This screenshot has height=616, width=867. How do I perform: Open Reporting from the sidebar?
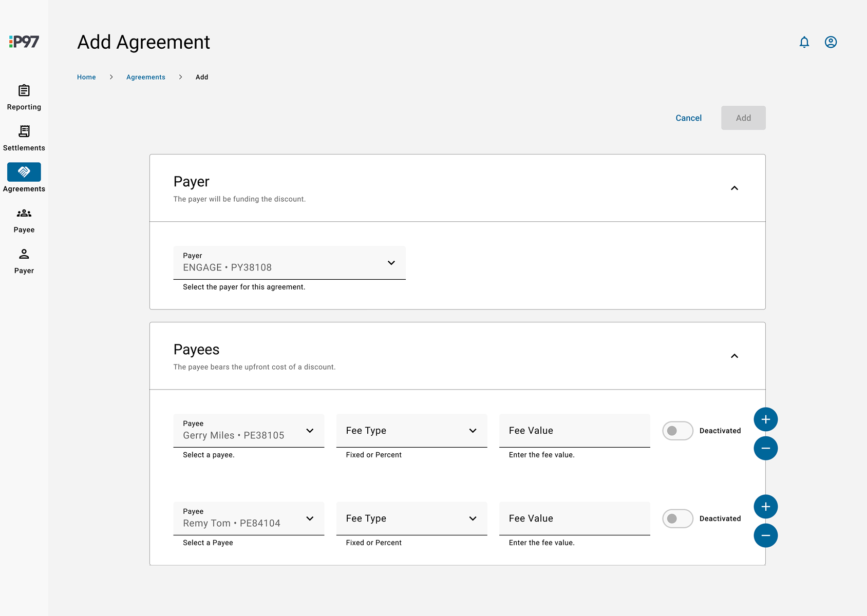(24, 97)
